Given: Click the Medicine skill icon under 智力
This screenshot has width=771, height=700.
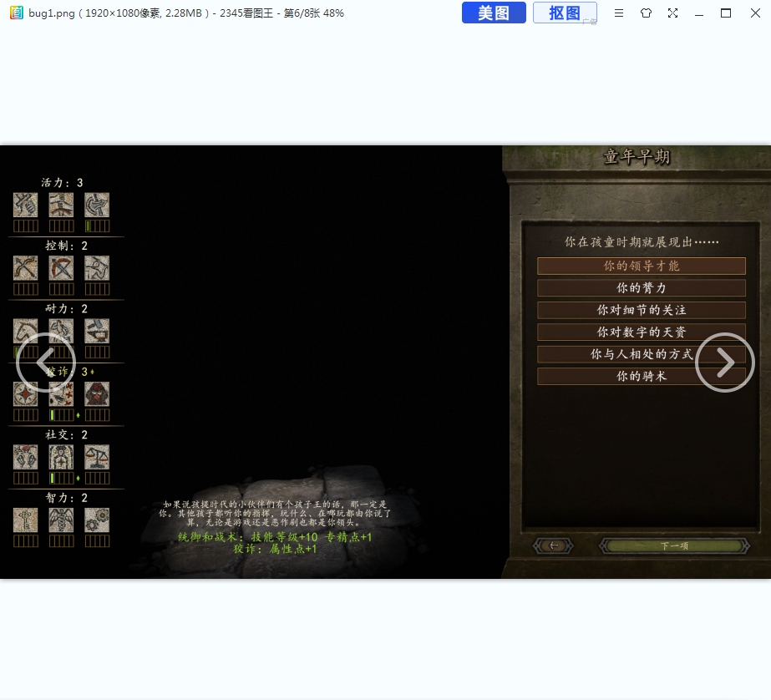Looking at the screenshot, I should tap(62, 520).
